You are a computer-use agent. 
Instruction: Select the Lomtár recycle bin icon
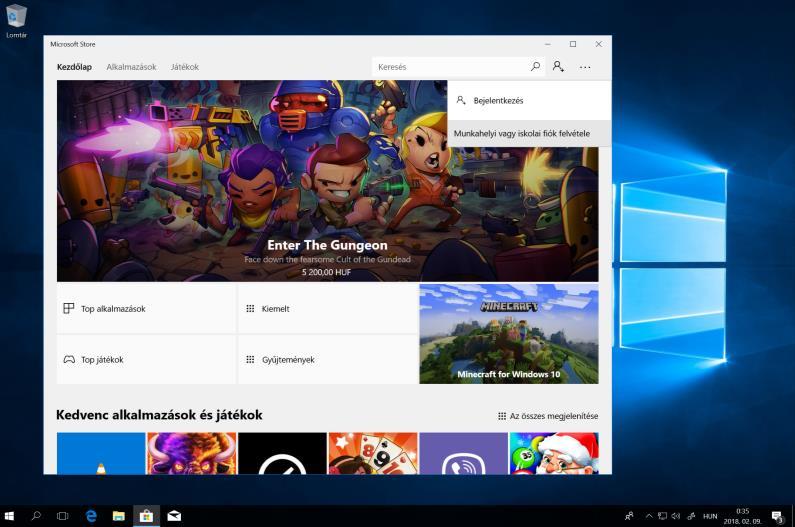click(x=16, y=20)
